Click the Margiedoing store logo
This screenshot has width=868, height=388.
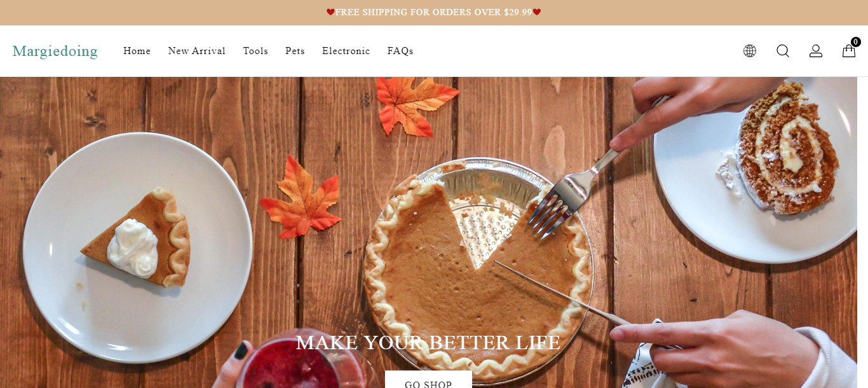55,51
